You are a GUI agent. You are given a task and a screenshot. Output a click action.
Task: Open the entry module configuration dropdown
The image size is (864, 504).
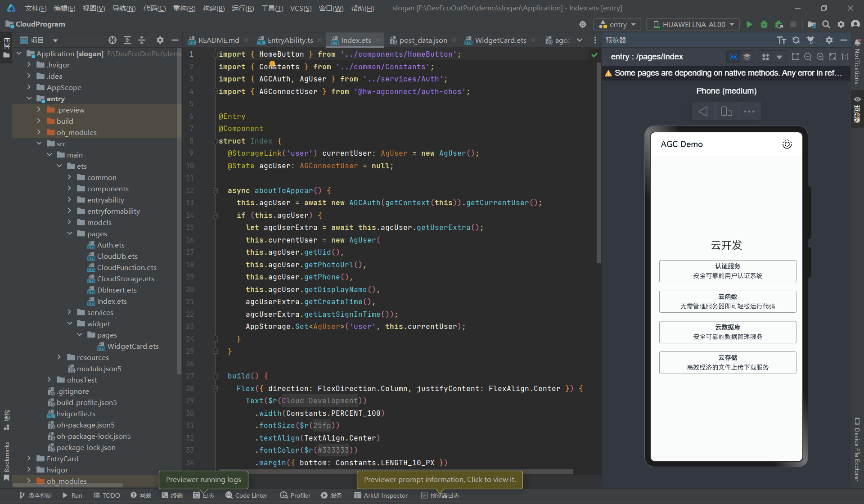pos(617,24)
